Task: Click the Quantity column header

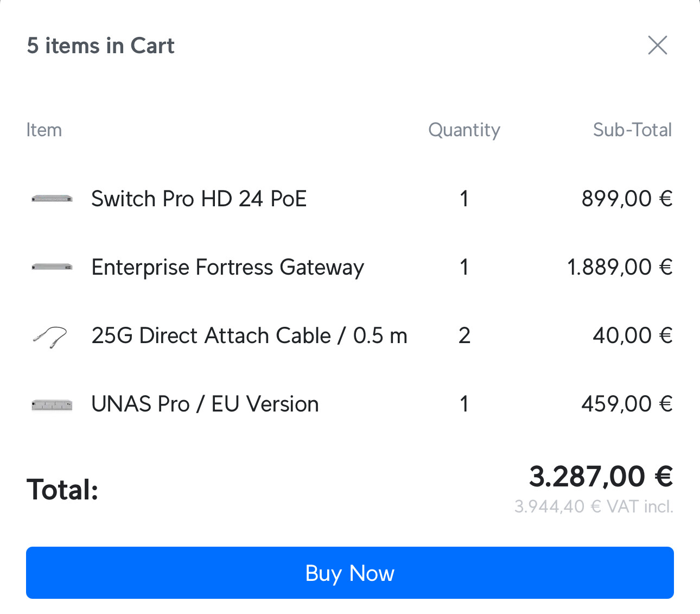Action: pos(464,130)
